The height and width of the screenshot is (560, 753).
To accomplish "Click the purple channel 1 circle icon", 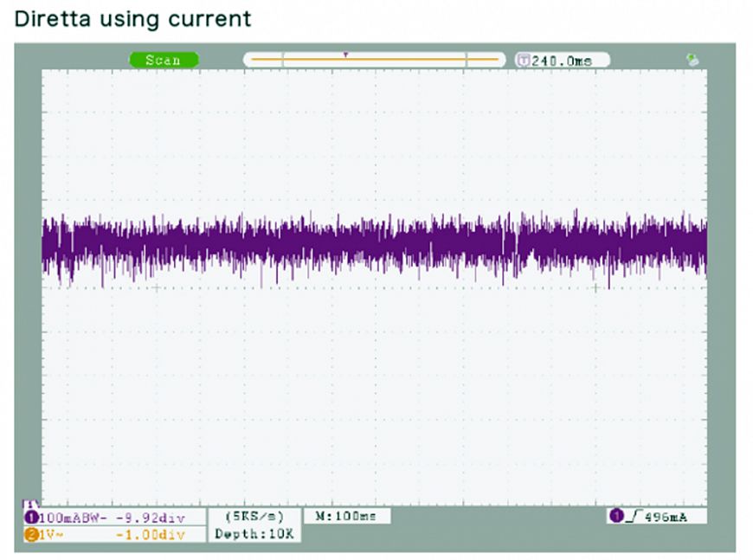I will click(x=31, y=518).
